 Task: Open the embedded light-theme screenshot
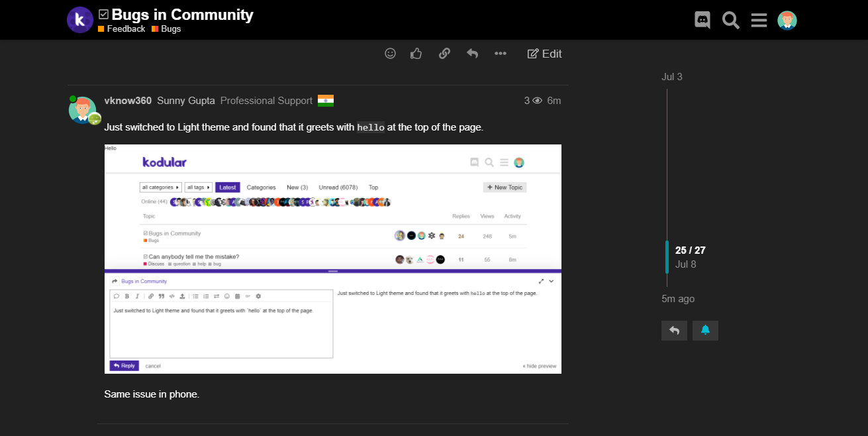(333, 259)
